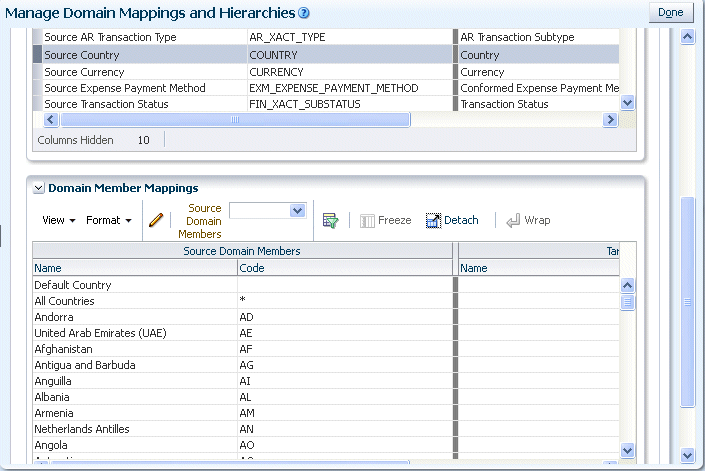Viewport: 705px width, 471px height.
Task: Click the Source Domain Members group header
Action: [242, 251]
